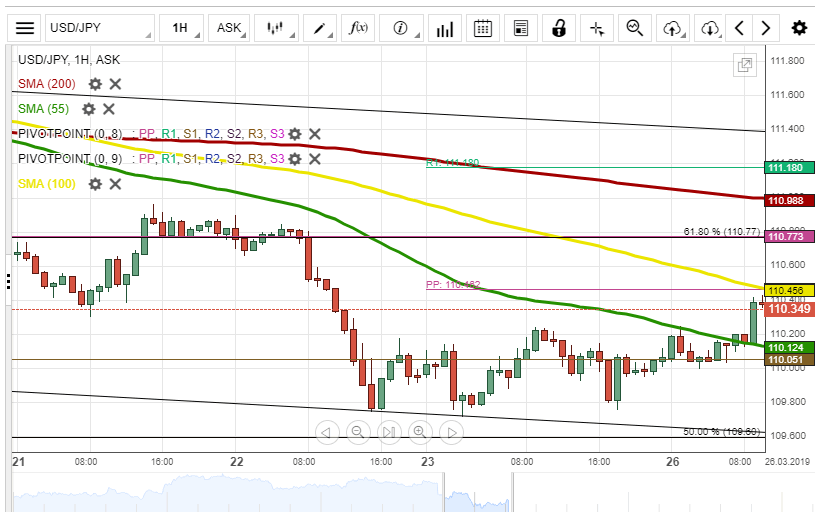Switch the ASK price side dropdown
The height and width of the screenshot is (530, 816).
pyautogui.click(x=229, y=28)
